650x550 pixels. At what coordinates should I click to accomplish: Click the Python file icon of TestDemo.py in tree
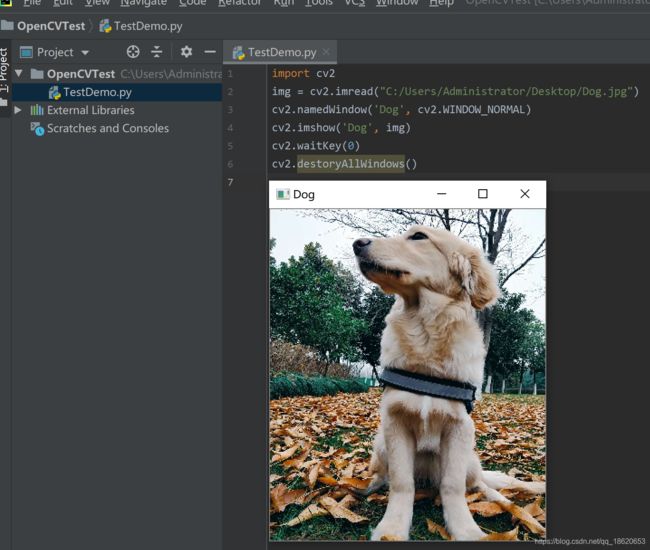[x=54, y=92]
